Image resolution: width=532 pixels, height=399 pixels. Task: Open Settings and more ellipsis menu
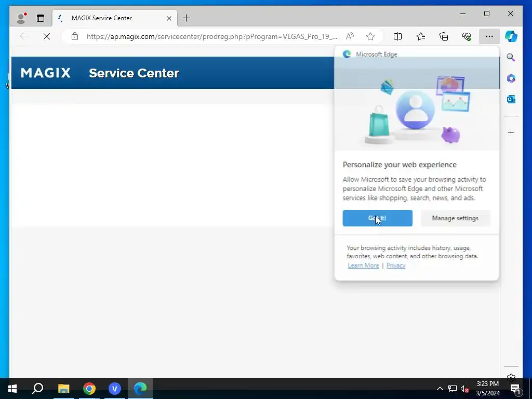[489, 36]
